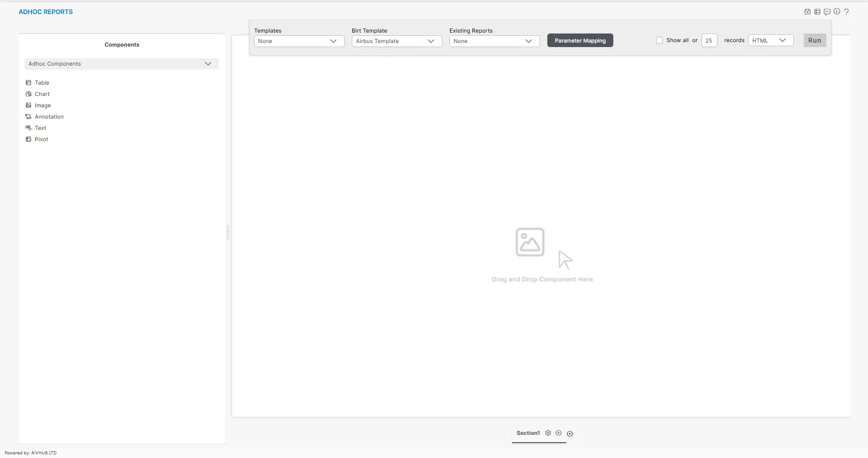This screenshot has height=458, width=868.
Task: Select the Pivot component
Action: point(41,139)
